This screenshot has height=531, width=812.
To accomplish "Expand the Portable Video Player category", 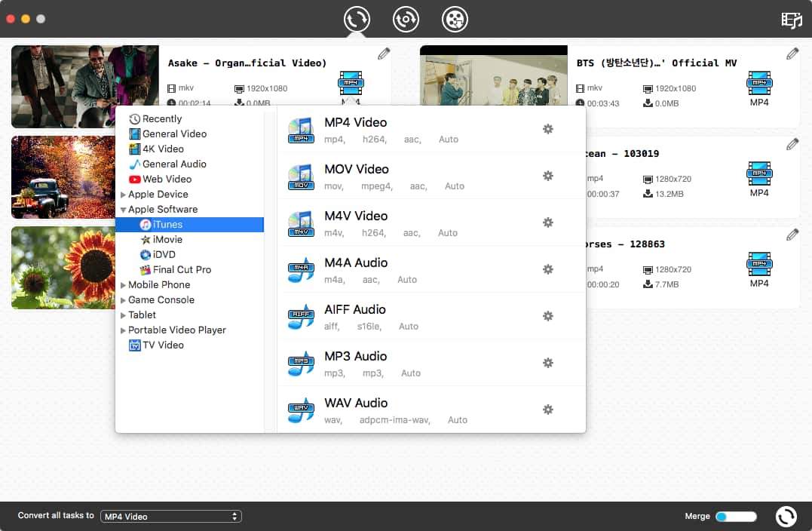I will (x=123, y=330).
